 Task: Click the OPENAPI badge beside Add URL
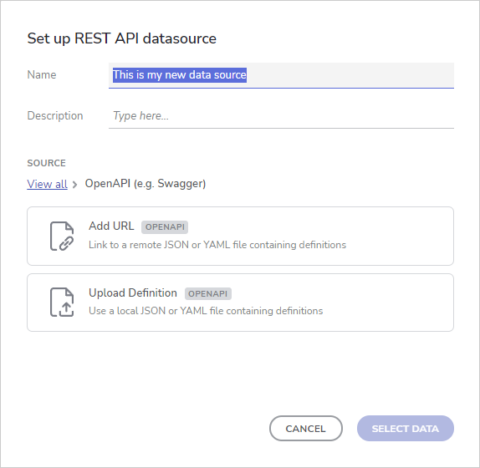(x=165, y=227)
